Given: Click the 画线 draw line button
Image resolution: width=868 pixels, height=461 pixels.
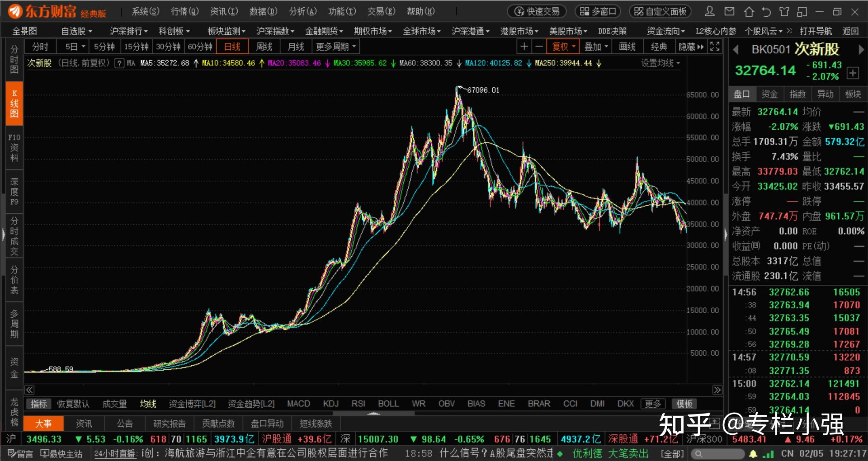Looking at the screenshot, I should click(x=627, y=47).
